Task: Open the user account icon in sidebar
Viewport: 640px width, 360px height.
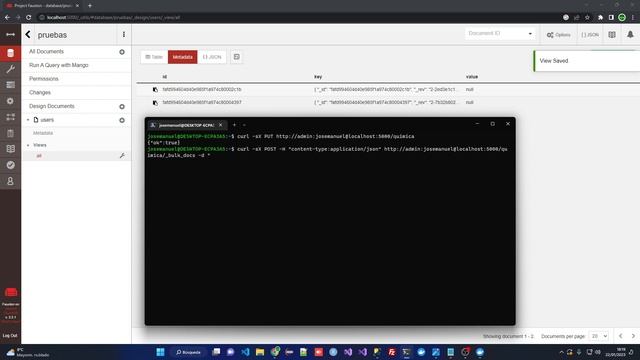Action: pyautogui.click(x=11, y=181)
